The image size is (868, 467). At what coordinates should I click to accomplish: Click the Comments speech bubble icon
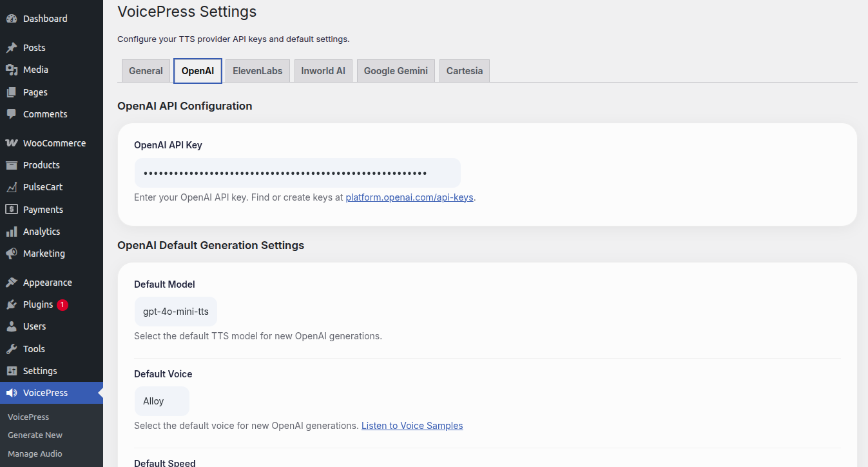coord(12,114)
